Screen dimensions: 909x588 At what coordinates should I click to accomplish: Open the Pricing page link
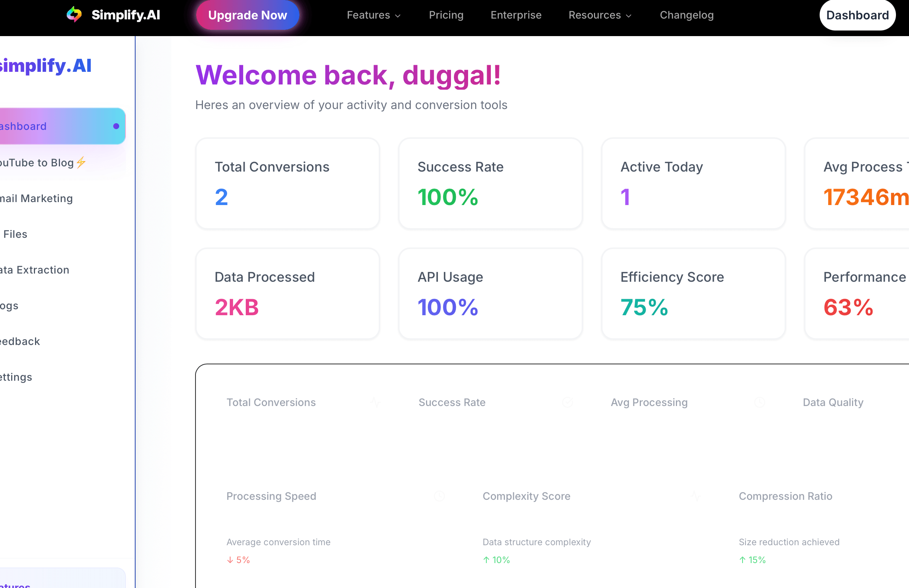(446, 15)
